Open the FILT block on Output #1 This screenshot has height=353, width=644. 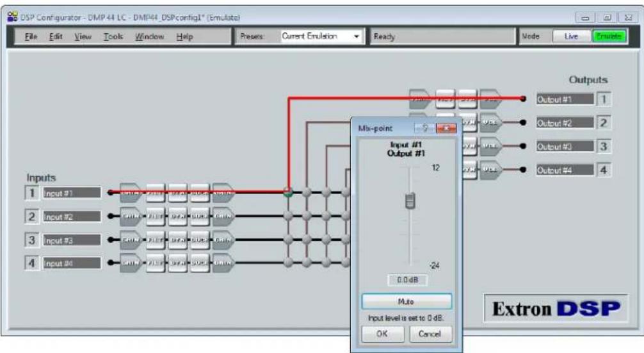point(445,99)
